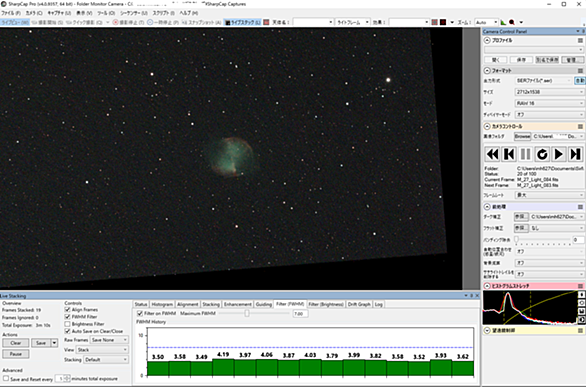Click the バンディング除去 slider
Image resolution: width=586 pixels, height=387 pixels.
click(x=543, y=239)
